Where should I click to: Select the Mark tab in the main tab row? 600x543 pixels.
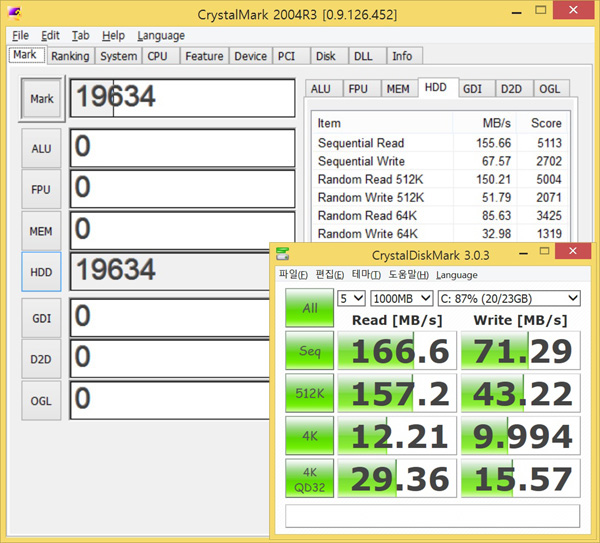(25, 55)
